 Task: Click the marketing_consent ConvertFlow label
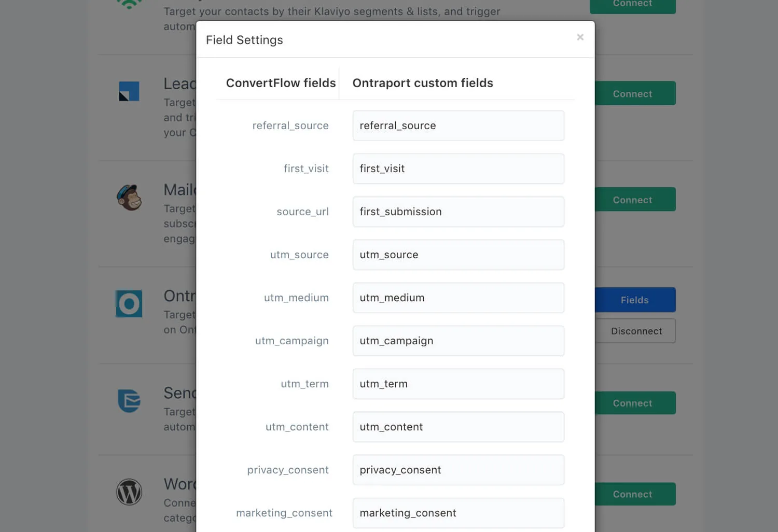[x=284, y=513]
